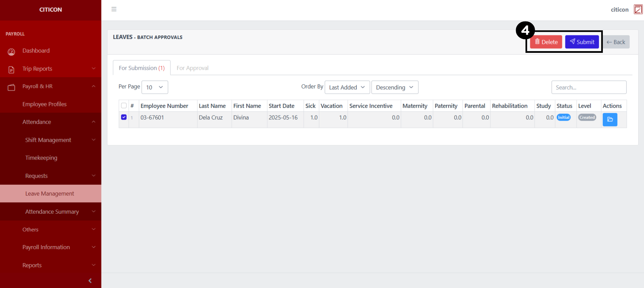
Task: Click inside the Search field
Action: point(589,87)
